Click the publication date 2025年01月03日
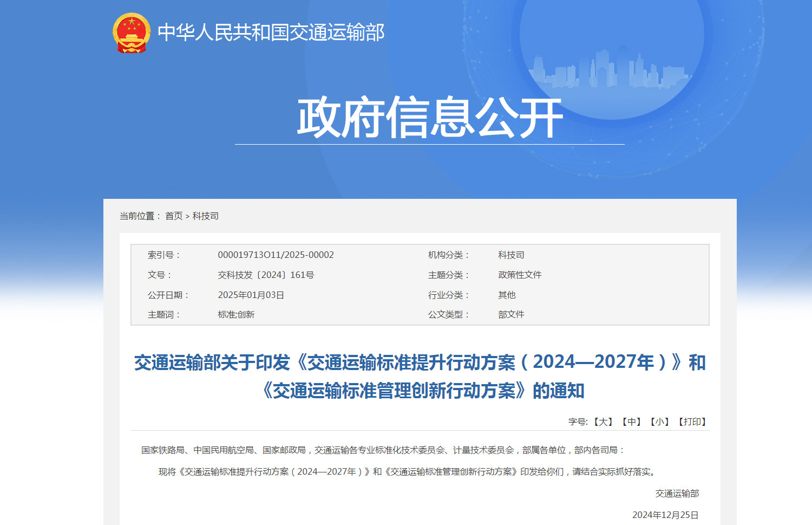This screenshot has height=525, width=812. [x=251, y=295]
